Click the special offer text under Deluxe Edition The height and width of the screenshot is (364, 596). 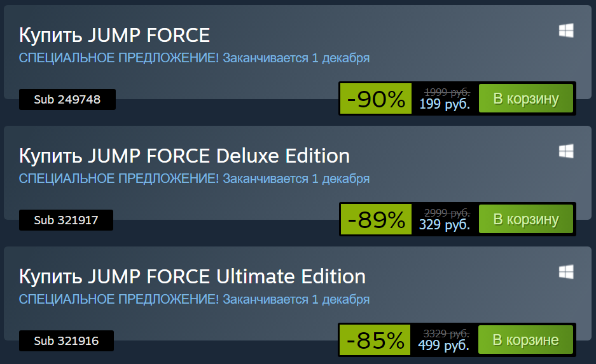coord(194,179)
